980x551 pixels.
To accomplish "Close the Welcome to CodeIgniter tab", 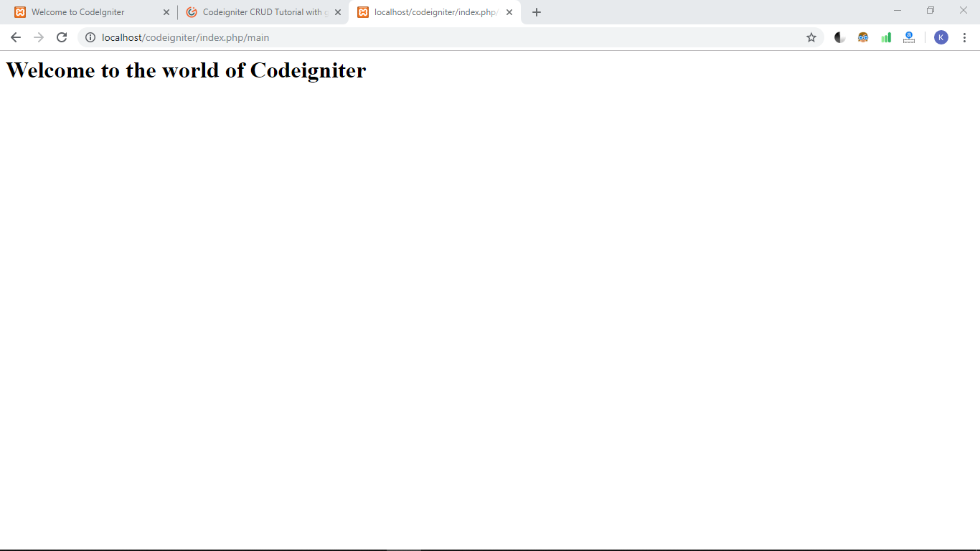I will (166, 12).
